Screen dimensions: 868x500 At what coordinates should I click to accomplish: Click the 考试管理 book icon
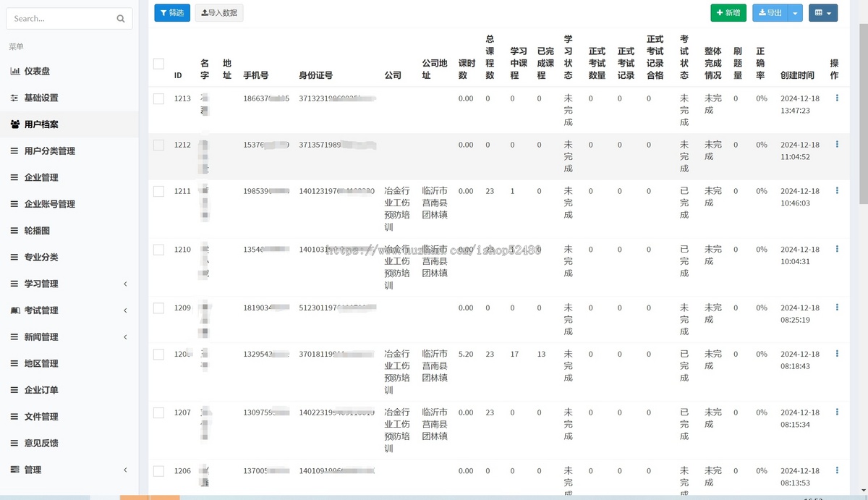coord(14,310)
